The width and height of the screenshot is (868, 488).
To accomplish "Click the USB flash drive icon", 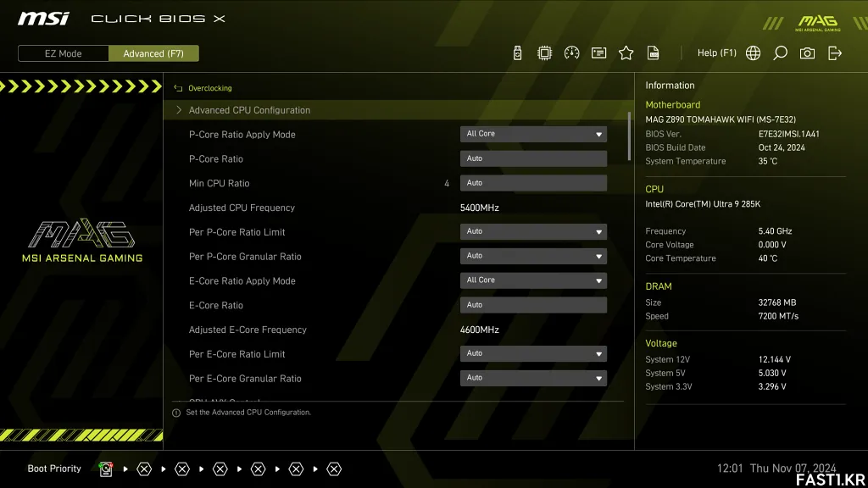I will click(x=518, y=53).
